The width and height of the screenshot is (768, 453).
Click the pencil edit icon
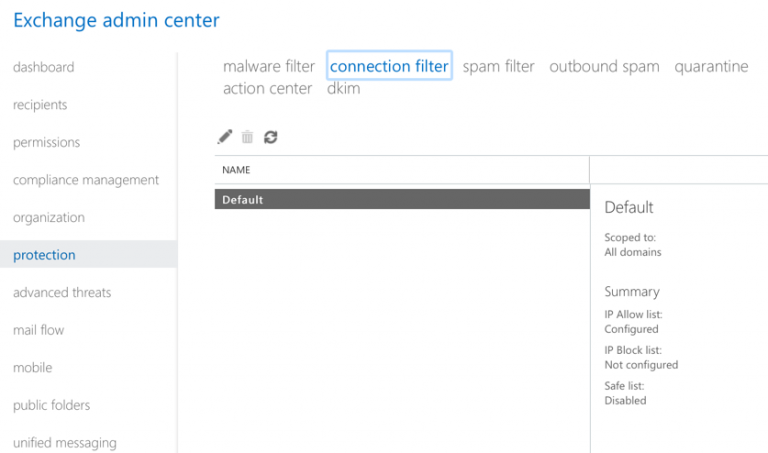coord(225,137)
